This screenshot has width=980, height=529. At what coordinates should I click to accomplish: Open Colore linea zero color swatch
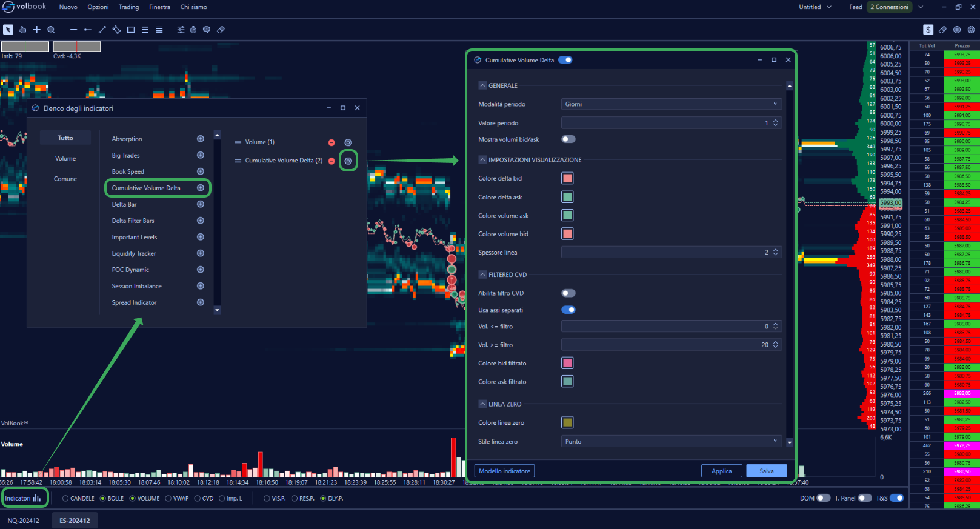[x=567, y=422]
